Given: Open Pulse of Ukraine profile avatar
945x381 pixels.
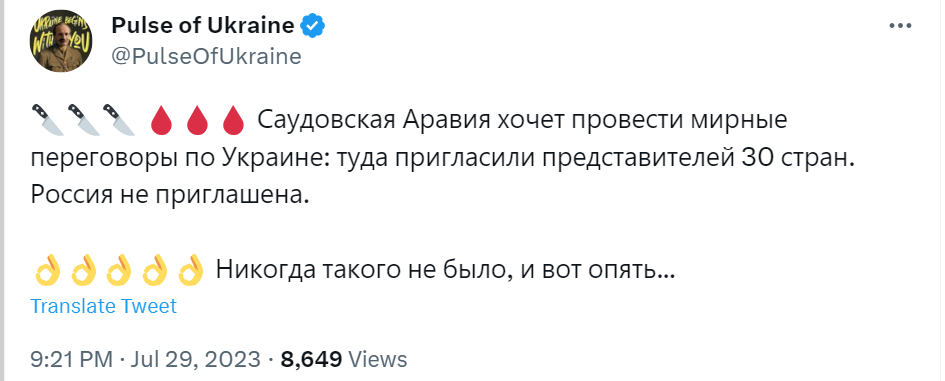Looking at the screenshot, I should pyautogui.click(x=60, y=41).
